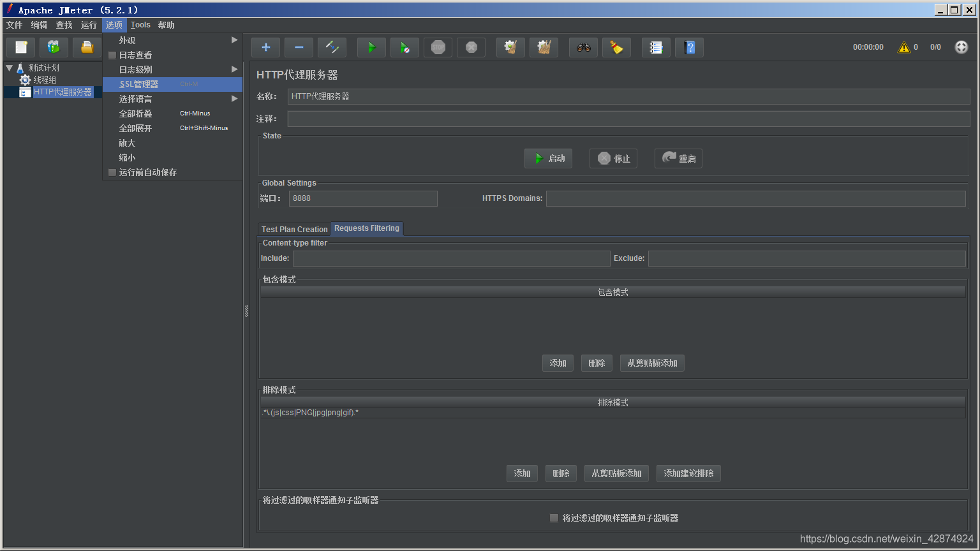Click the remote engines status icon
This screenshot has height=551, width=980.
[x=961, y=47]
